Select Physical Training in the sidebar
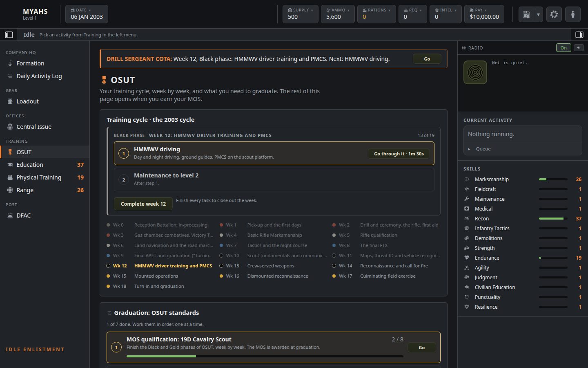Screen dimensions: 588x368 click(45, 177)
